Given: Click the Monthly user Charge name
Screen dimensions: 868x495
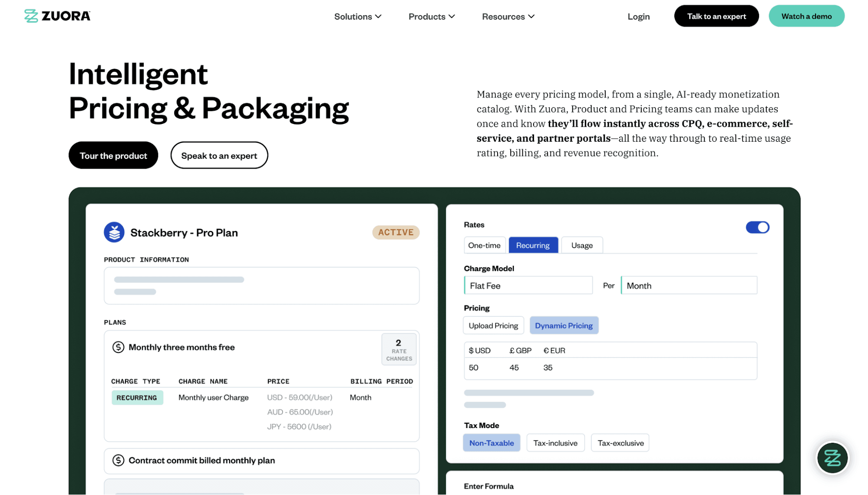Looking at the screenshot, I should [x=214, y=398].
